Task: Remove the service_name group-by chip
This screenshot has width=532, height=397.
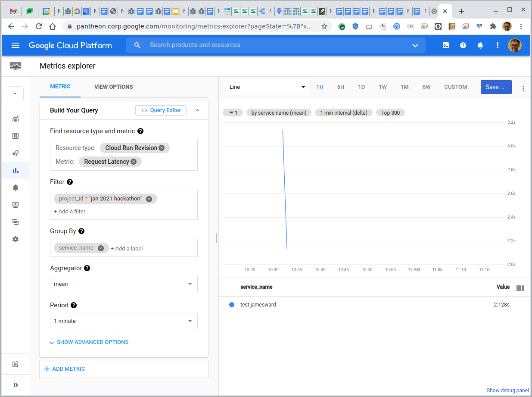Action: tap(101, 248)
